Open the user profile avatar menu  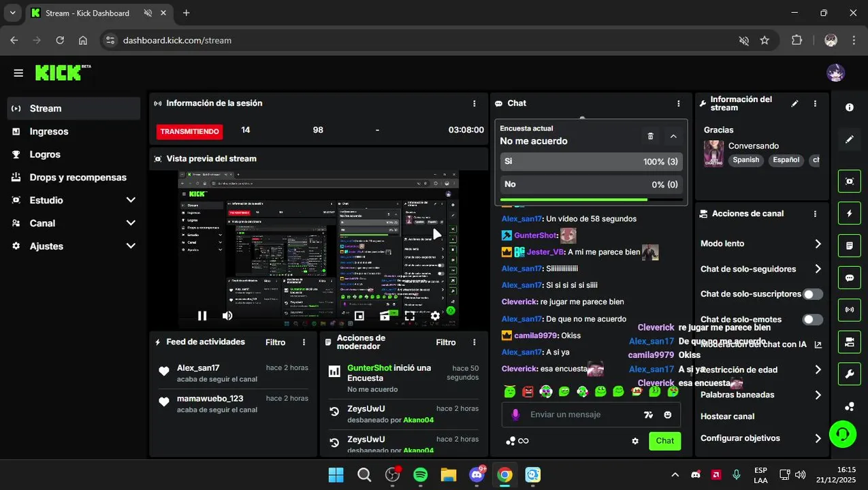click(835, 73)
